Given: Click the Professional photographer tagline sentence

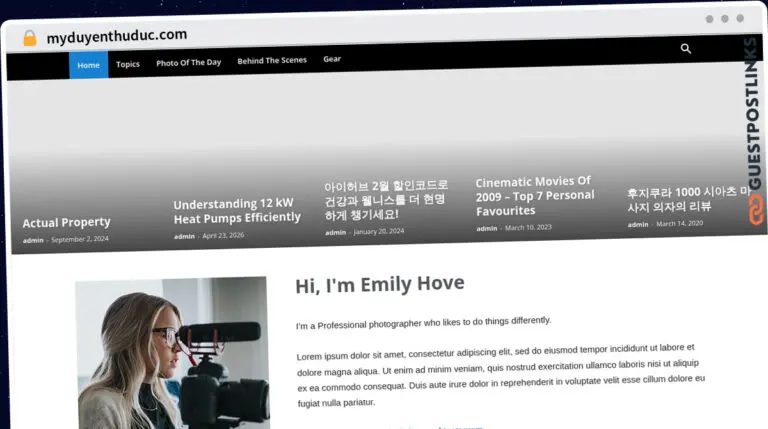Looking at the screenshot, I should click(x=423, y=322).
